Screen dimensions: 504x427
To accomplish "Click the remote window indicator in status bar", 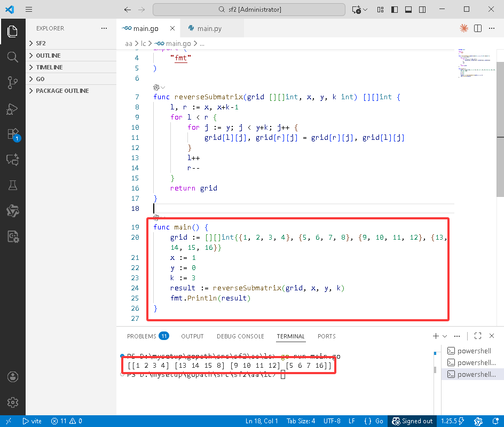I will click(x=9, y=421).
